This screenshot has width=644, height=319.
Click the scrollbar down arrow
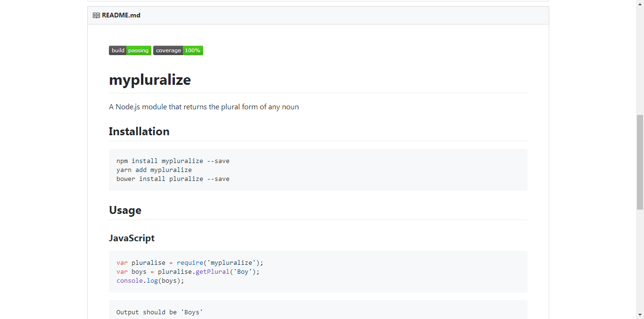[x=640, y=315]
